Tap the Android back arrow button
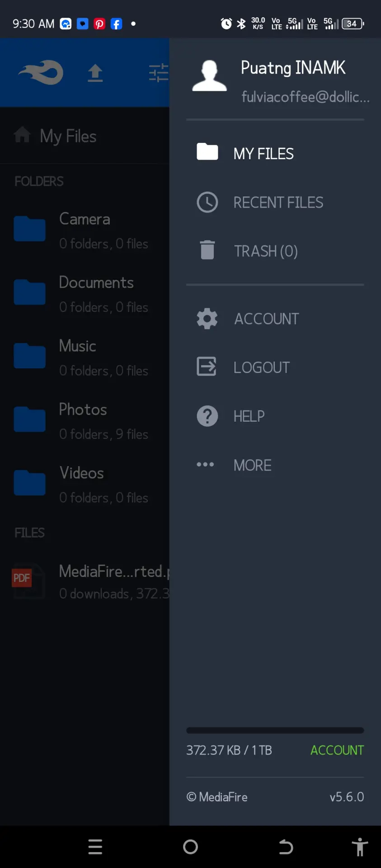The height and width of the screenshot is (868, 381). click(x=286, y=847)
